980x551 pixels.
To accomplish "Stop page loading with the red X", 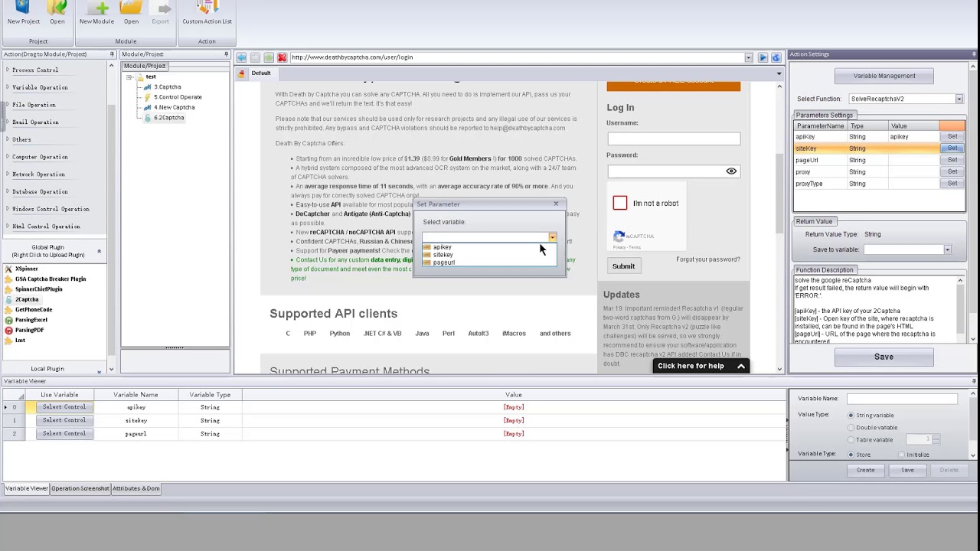I will click(282, 57).
